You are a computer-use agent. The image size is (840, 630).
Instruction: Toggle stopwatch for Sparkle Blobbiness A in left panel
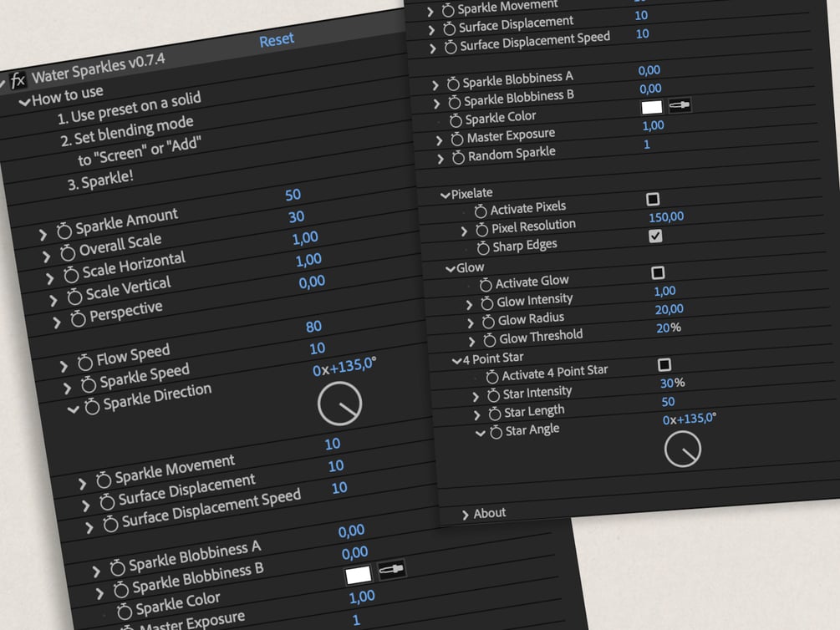[117, 567]
